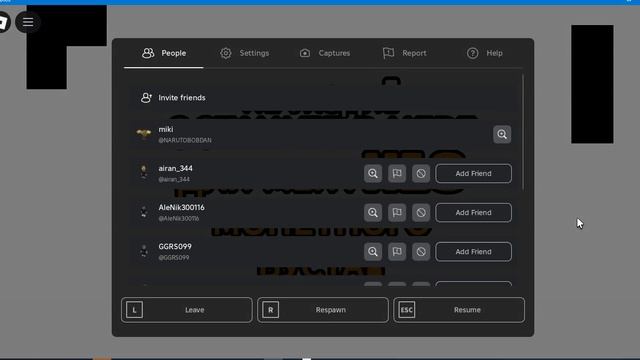
Task: Click AleNik300116's avatar thumbnail
Action: (144, 212)
